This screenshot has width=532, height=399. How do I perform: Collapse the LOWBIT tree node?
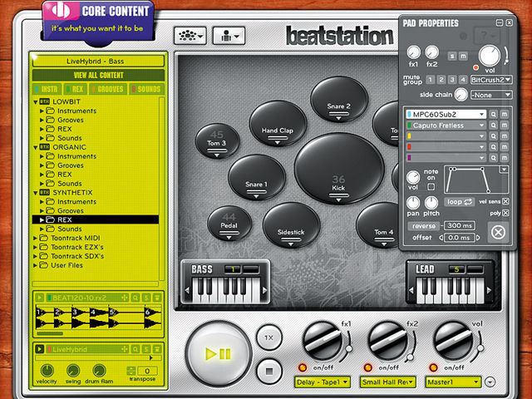pos(35,101)
